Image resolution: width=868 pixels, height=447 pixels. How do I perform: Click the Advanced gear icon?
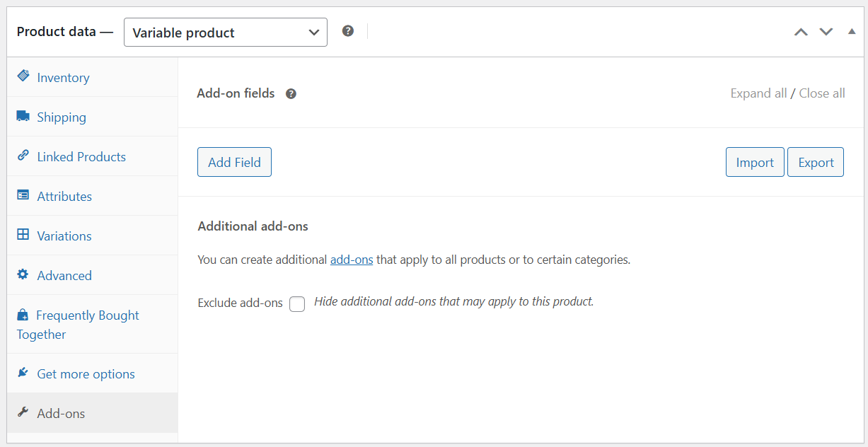(x=23, y=274)
